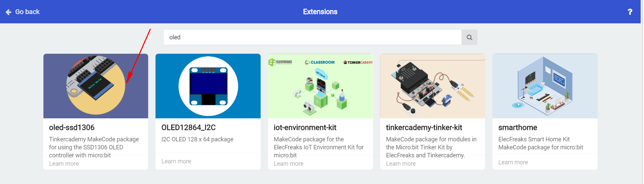Select the smarthome extension thumbnail image
The height and width of the screenshot is (184, 644).
(x=545, y=86)
